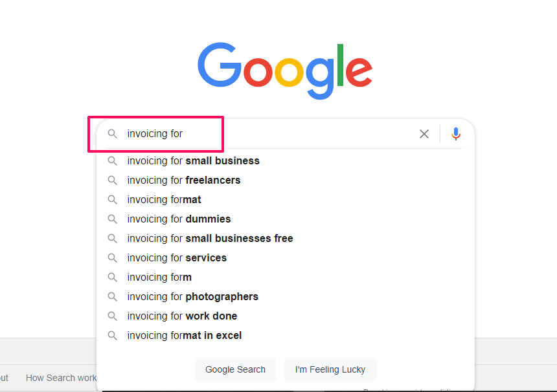Click magnifier icon beside "invoicing for freelancers"

(113, 180)
